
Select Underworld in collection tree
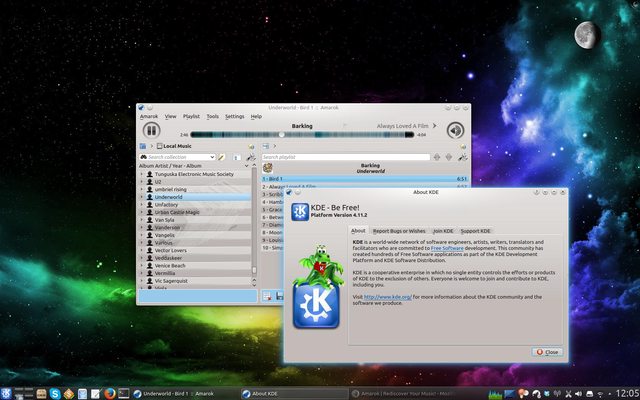coord(195,197)
